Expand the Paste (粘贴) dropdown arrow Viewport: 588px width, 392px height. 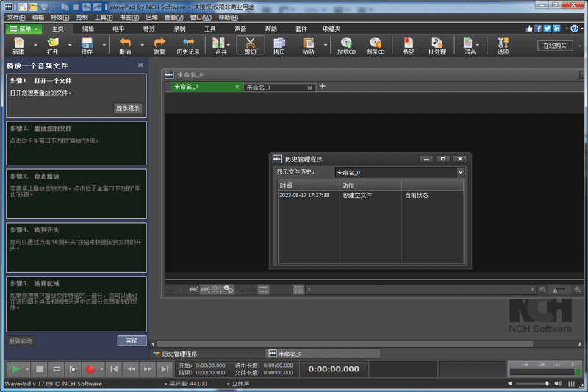(x=324, y=46)
